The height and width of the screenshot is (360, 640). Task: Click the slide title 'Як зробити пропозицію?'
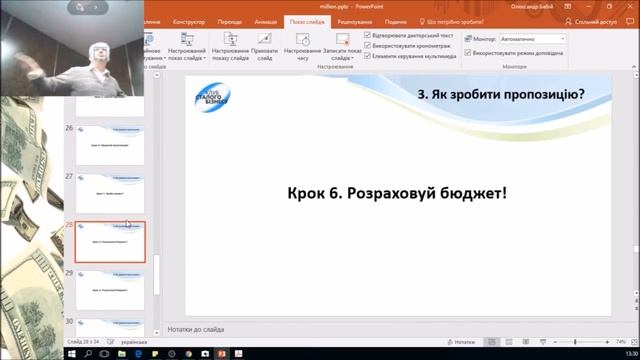pyautogui.click(x=501, y=94)
